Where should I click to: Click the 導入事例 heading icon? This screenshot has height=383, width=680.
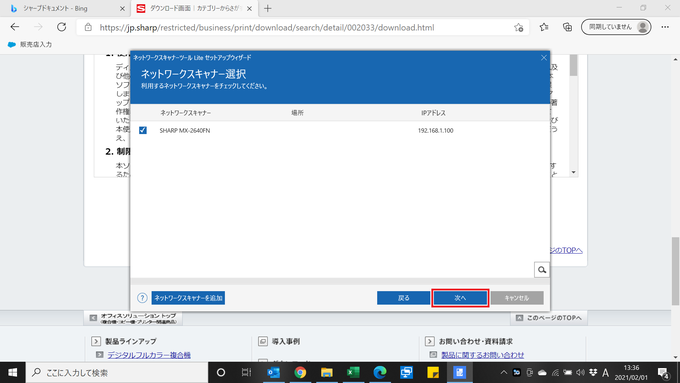click(262, 341)
